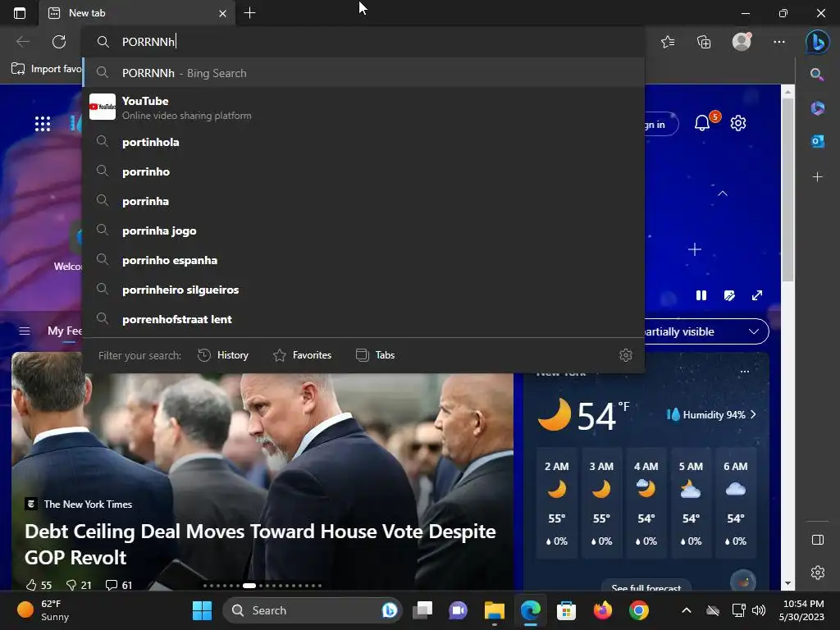
Task: Close the New tab tab
Action: pyautogui.click(x=223, y=13)
